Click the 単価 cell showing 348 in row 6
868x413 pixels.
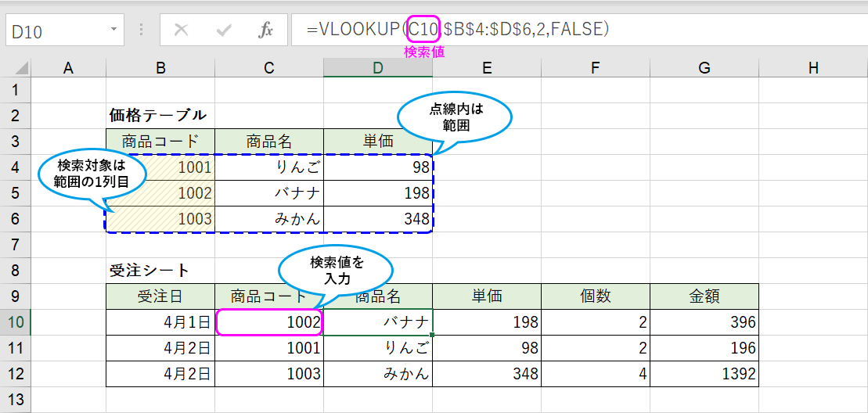tap(378, 218)
